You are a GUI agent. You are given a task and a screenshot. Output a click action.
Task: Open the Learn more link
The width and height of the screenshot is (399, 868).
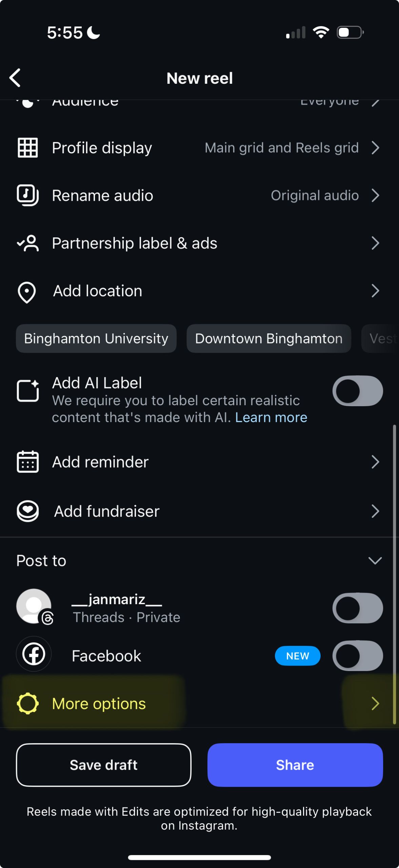point(271,417)
